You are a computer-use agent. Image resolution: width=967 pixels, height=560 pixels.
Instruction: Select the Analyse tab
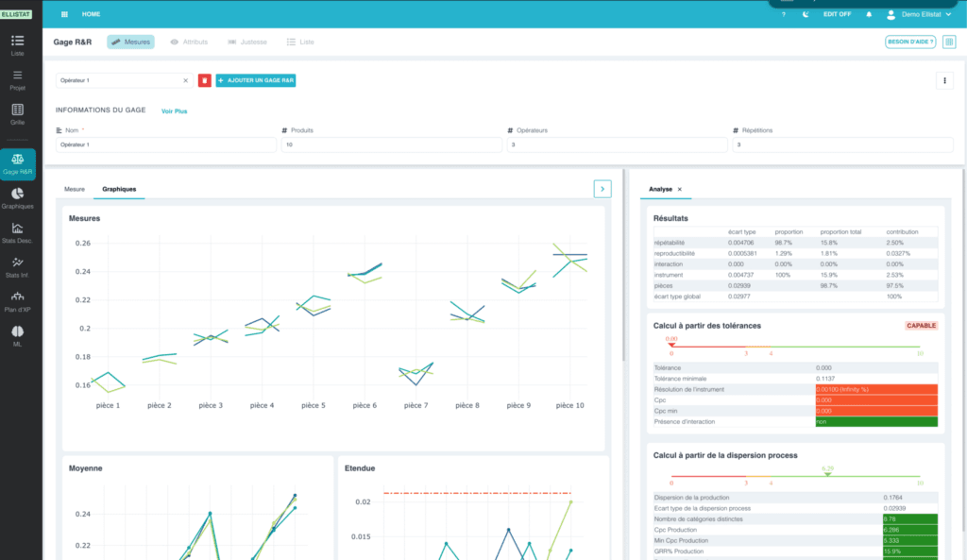point(660,189)
